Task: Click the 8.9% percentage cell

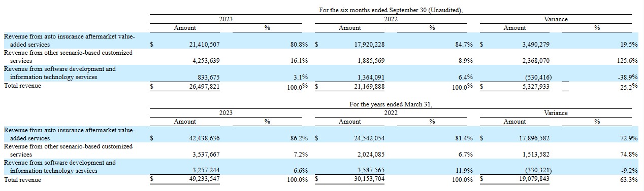Action: pyautogui.click(x=465, y=61)
